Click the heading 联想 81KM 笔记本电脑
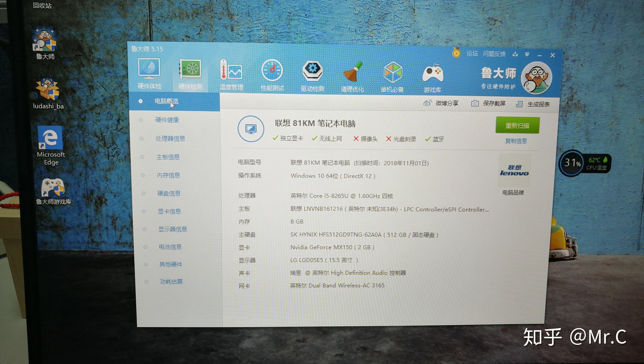The image size is (644, 364). 315,123
